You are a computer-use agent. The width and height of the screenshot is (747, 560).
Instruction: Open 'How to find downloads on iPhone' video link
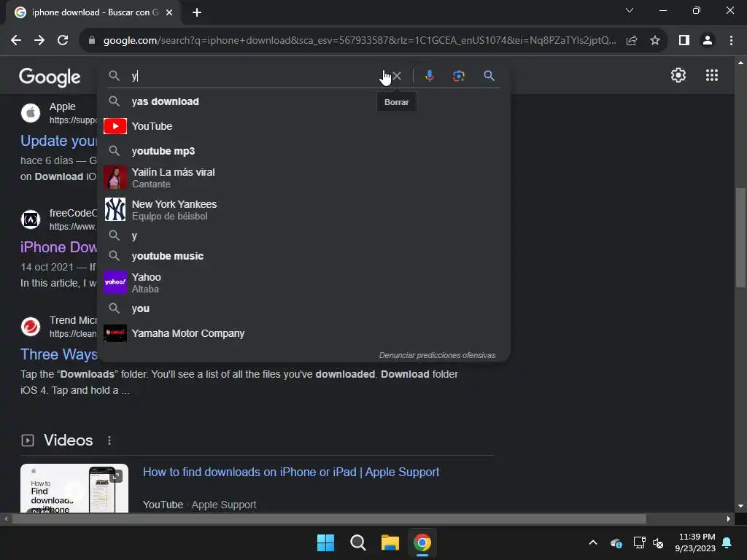(x=291, y=472)
